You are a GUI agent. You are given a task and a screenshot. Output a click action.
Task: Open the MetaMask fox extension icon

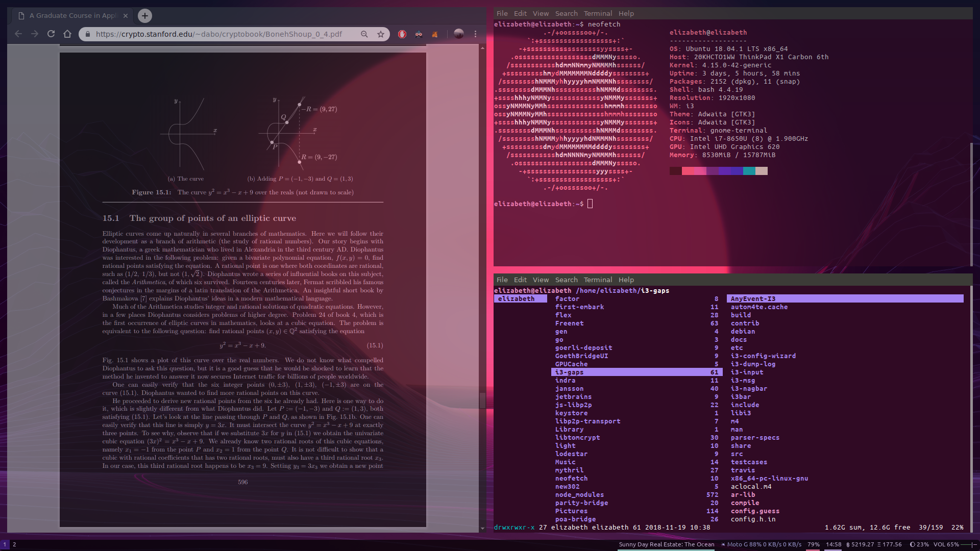[435, 34]
